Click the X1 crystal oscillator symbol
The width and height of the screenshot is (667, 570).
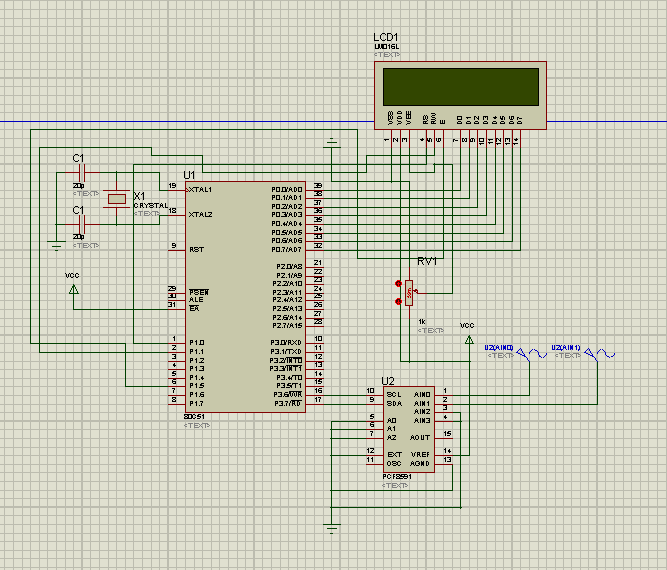118,199
